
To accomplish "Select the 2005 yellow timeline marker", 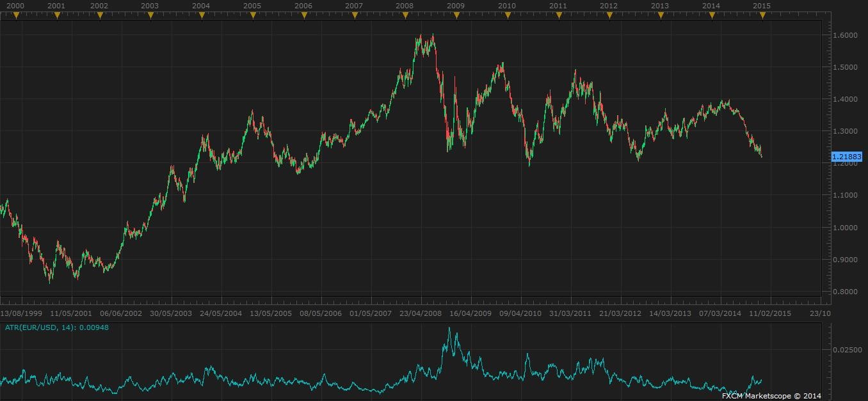I will click(x=253, y=15).
